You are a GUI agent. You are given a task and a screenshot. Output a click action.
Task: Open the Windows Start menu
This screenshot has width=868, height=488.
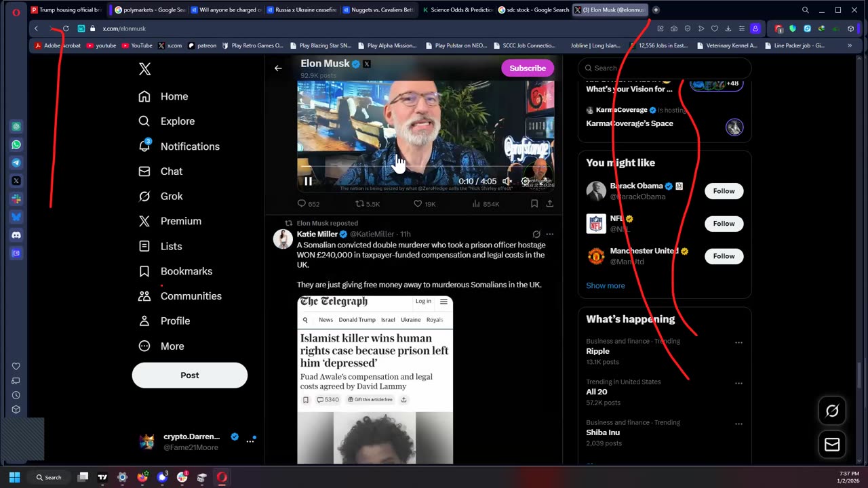pos(14,477)
